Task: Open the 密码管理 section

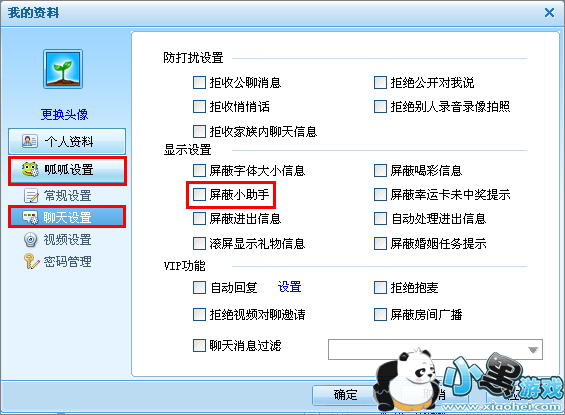Action: pyautogui.click(x=67, y=262)
